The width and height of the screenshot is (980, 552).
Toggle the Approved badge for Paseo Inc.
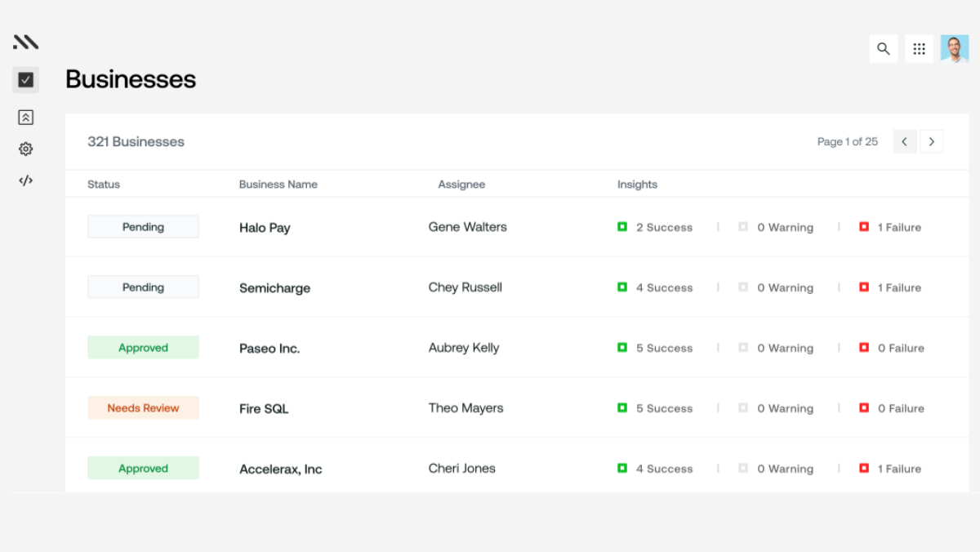(143, 347)
